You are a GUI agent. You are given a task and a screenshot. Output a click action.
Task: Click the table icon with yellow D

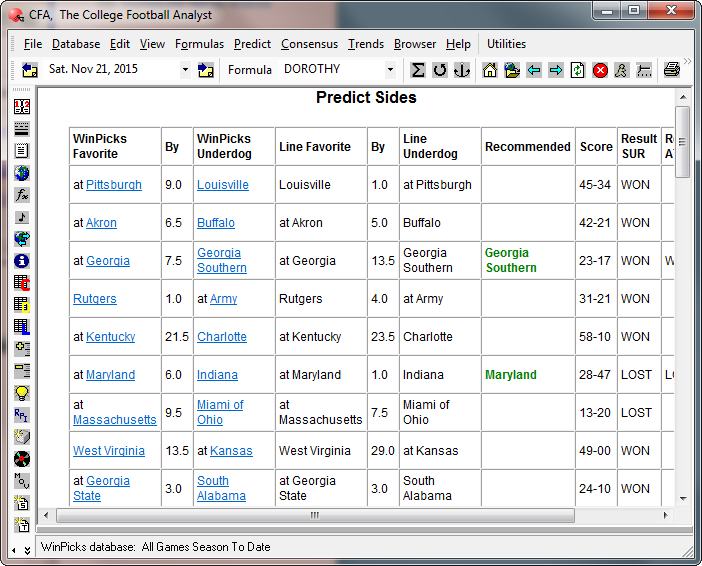click(21, 304)
